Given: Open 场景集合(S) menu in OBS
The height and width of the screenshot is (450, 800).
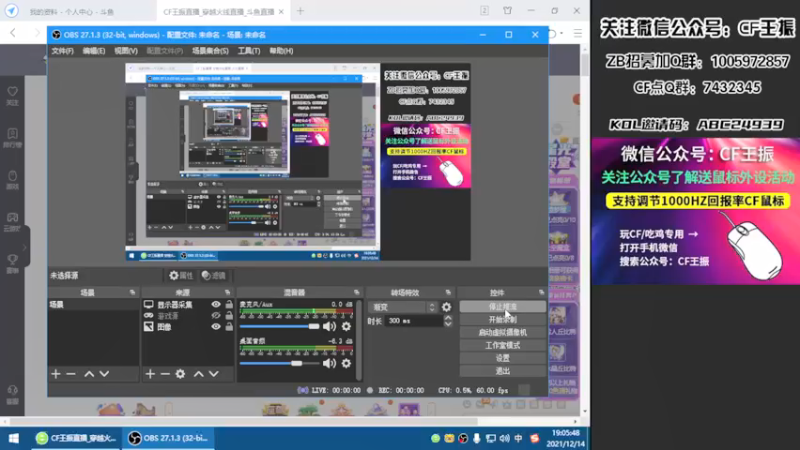Looking at the screenshot, I should pos(210,51).
